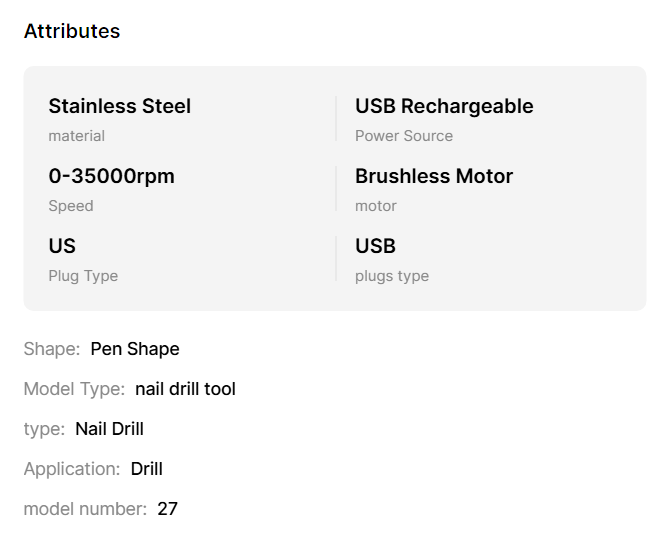Click the Brushless Motor value
Image resolution: width=670 pixels, height=545 pixels.
pyautogui.click(x=434, y=176)
